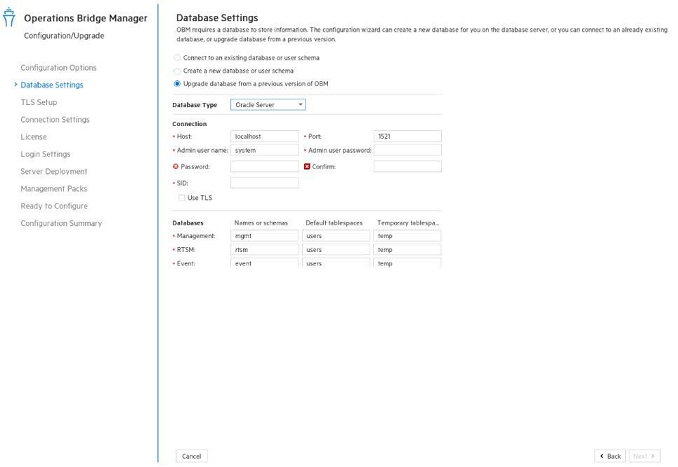The image size is (678, 467).
Task: Open the Configuration Options step
Action: tap(58, 67)
